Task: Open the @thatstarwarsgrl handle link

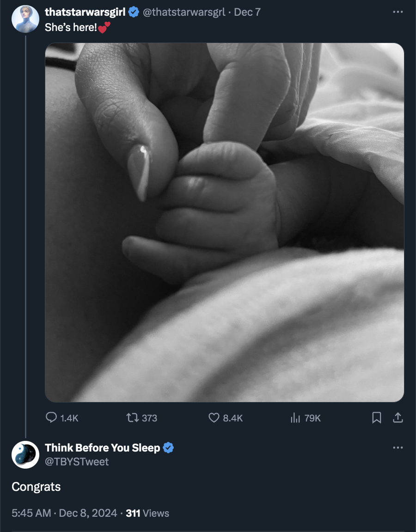Action: tap(184, 12)
